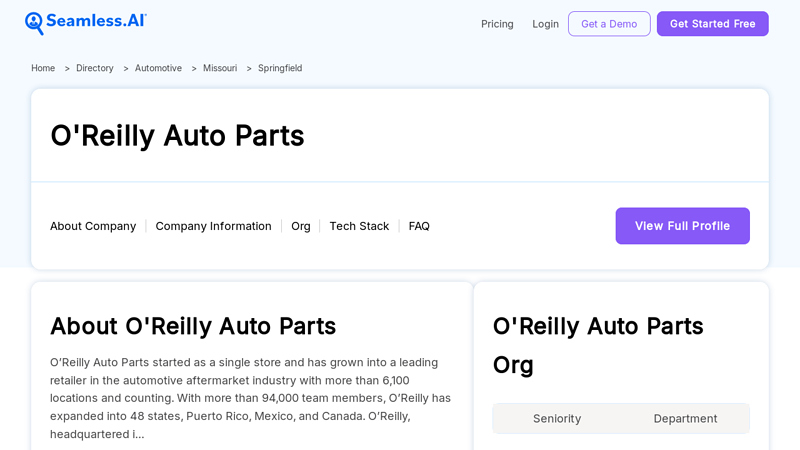800x450 pixels.
Task: Click the Seamless.AI magnifier logo icon
Action: [x=34, y=23]
